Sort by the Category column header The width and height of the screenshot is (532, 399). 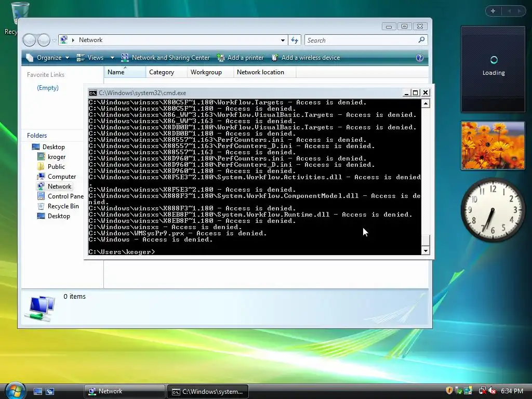coord(167,72)
